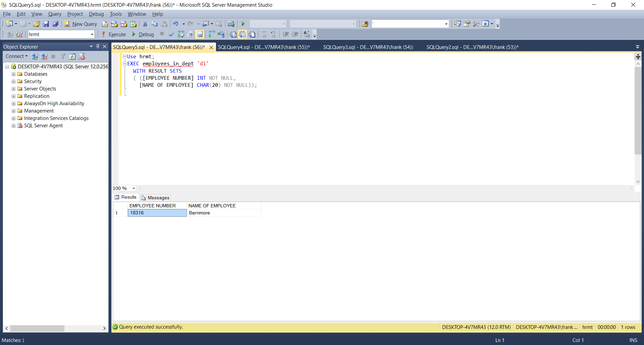Collapse the DESKTOP-4V7MR43 server node
The width and height of the screenshot is (644, 345).
(x=7, y=67)
